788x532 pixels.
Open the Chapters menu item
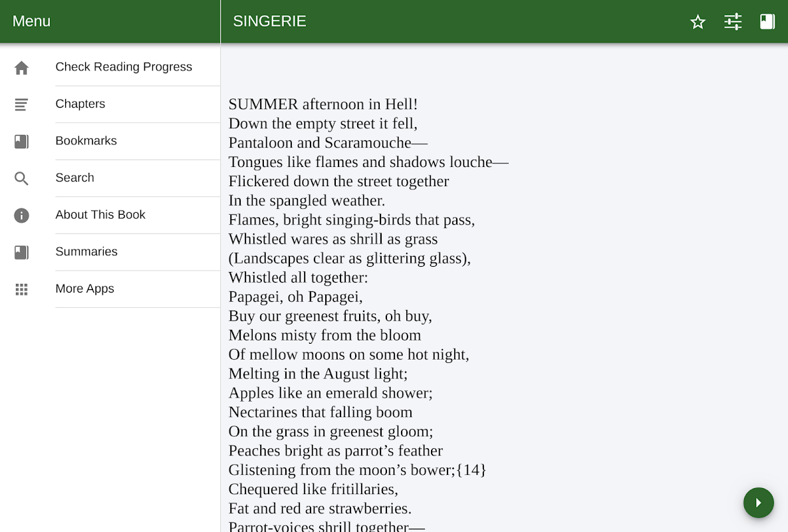click(x=80, y=104)
